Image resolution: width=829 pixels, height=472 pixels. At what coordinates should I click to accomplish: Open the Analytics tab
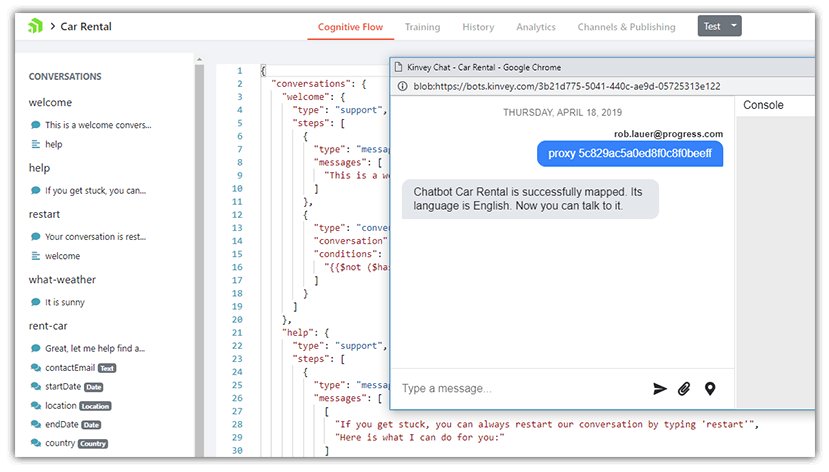(x=536, y=27)
